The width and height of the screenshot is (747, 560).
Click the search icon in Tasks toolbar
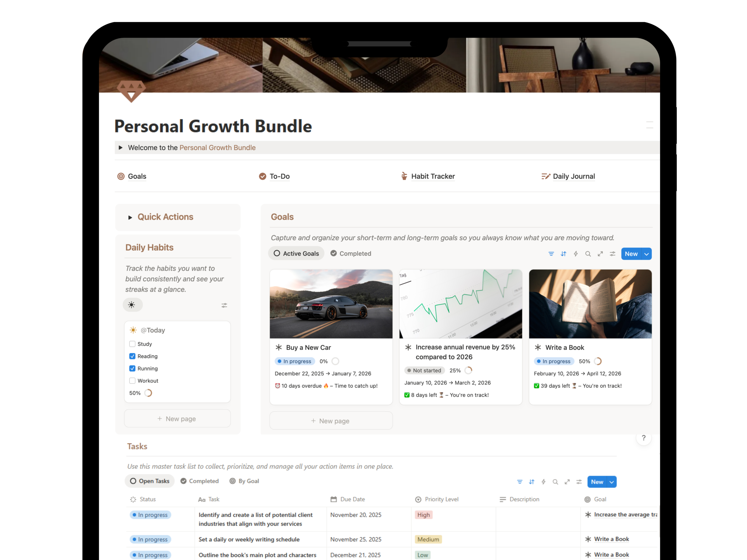(x=555, y=482)
